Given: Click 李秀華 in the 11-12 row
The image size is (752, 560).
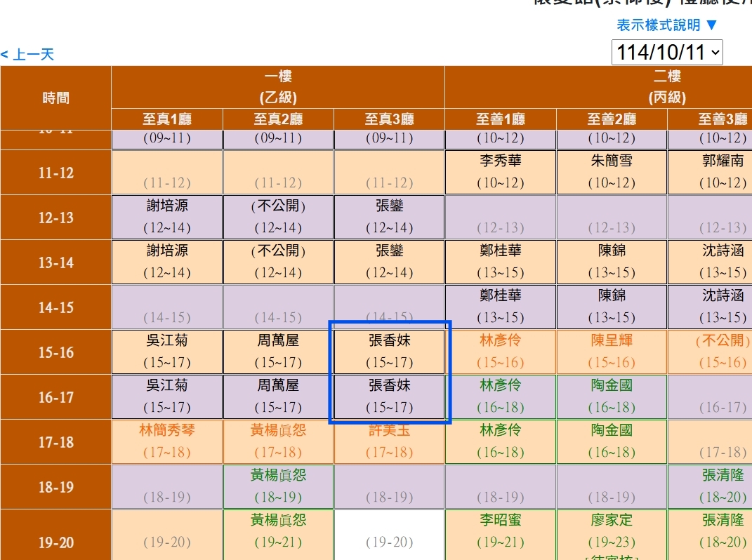Looking at the screenshot, I should point(501,161).
